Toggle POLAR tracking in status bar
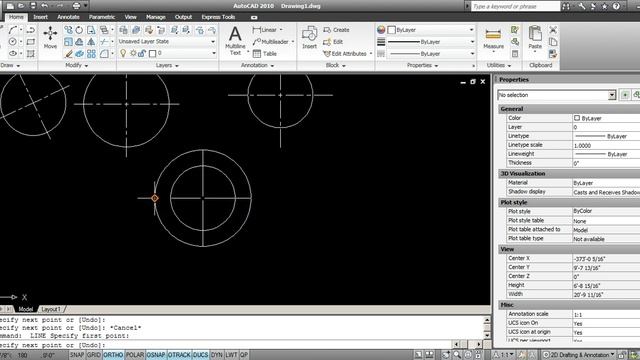640x360 pixels. 135,355
